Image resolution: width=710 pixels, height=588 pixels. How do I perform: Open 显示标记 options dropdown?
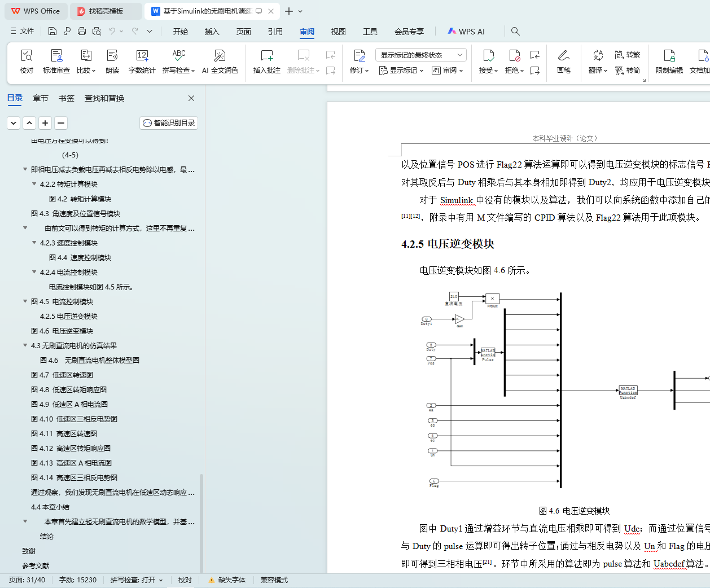(x=401, y=71)
